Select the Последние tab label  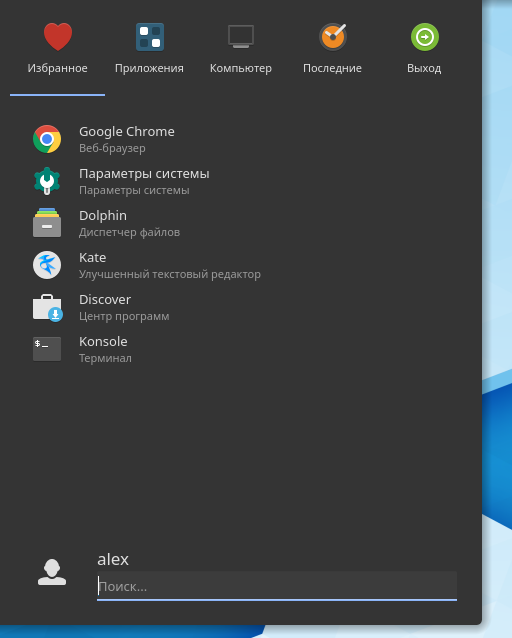pyautogui.click(x=333, y=68)
